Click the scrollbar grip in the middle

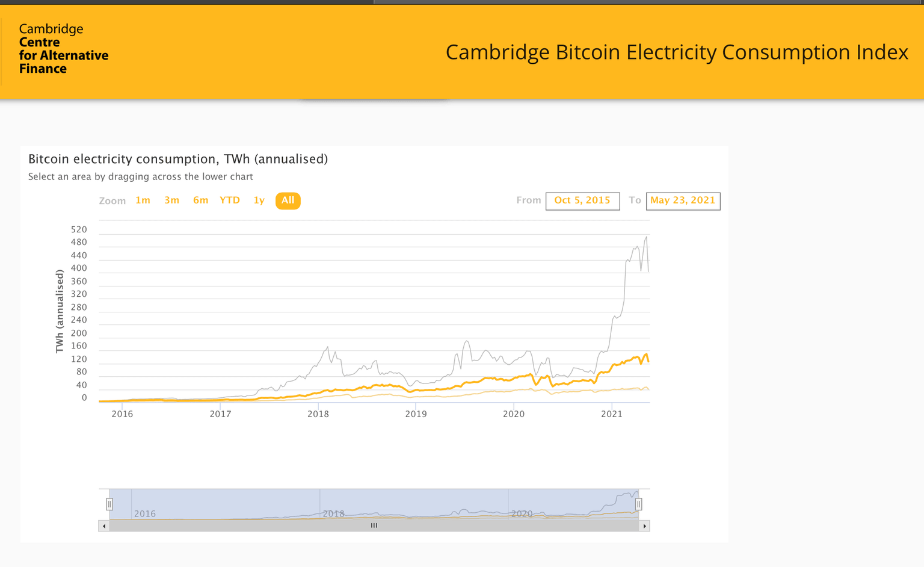coord(374,525)
